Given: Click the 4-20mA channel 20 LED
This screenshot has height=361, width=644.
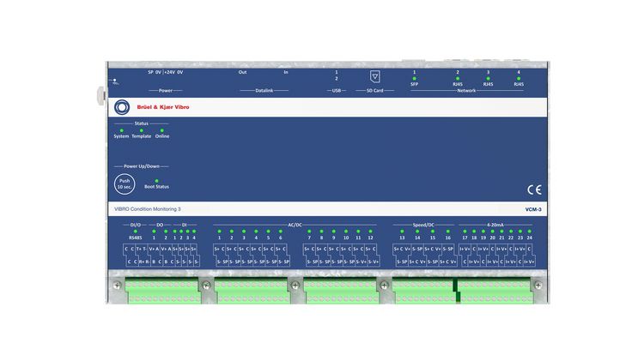Looking at the screenshot, I should coord(493,232).
